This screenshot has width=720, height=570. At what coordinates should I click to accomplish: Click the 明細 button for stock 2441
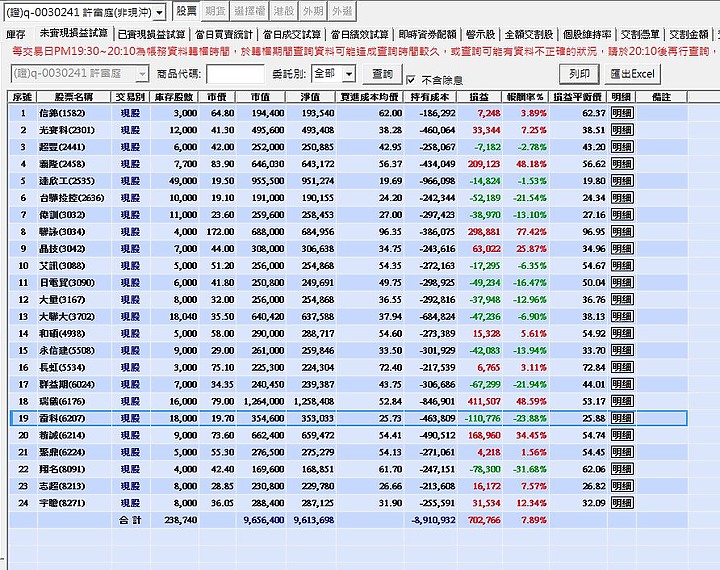coord(622,147)
